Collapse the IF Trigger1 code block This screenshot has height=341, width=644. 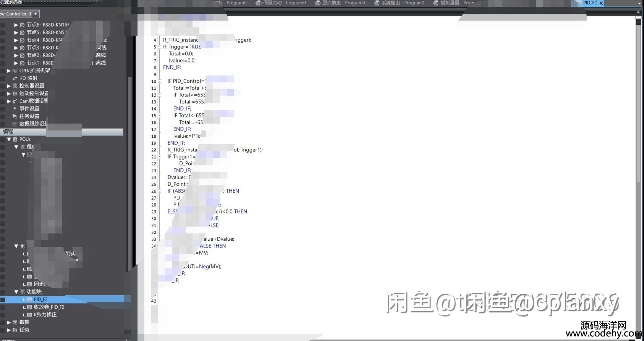[159, 157]
